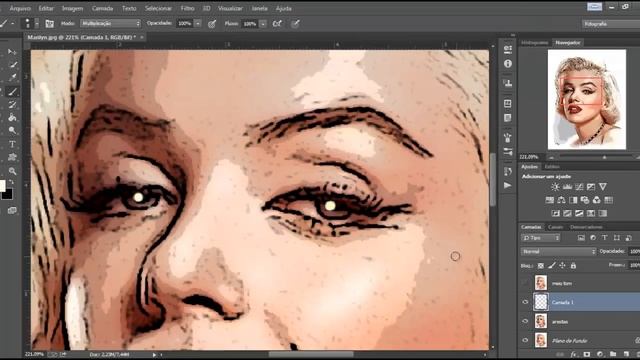Open the Info panel icon
The height and width of the screenshot is (360, 640).
[x=508, y=64]
